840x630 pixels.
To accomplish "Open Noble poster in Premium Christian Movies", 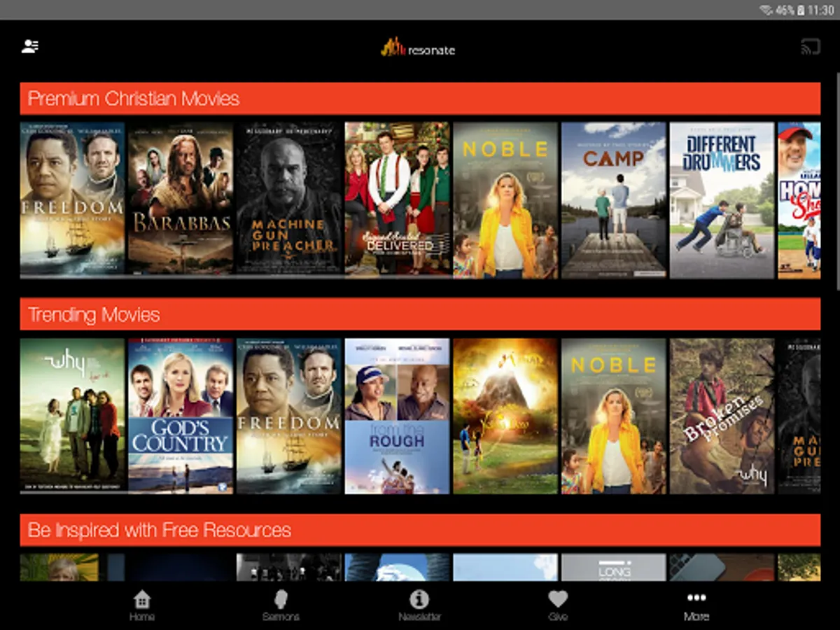I will click(506, 200).
